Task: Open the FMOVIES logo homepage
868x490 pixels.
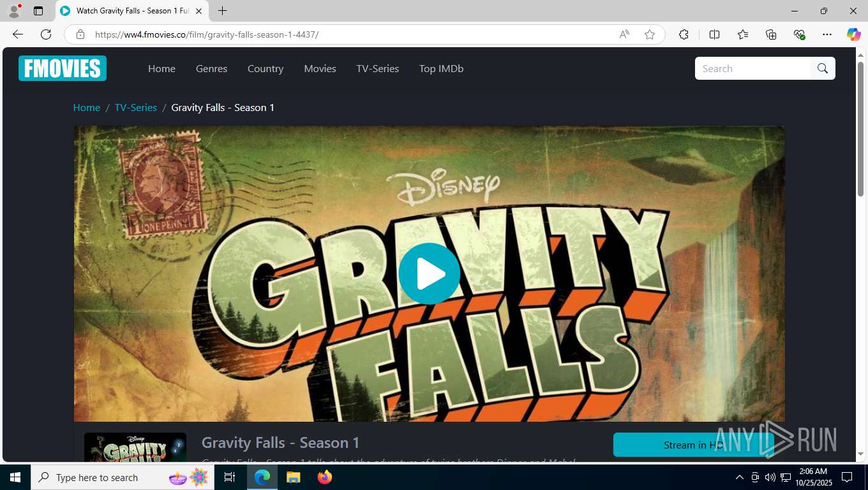Action: (x=63, y=68)
